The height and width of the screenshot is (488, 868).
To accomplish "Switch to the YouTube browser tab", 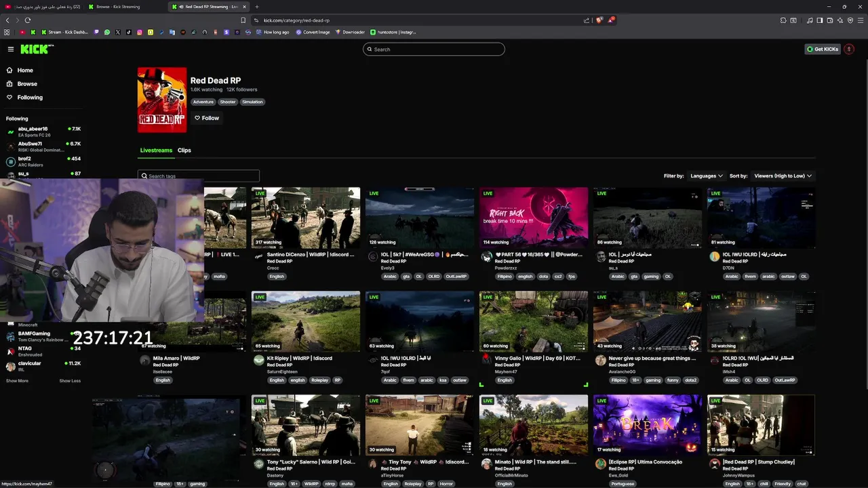I will (42, 7).
